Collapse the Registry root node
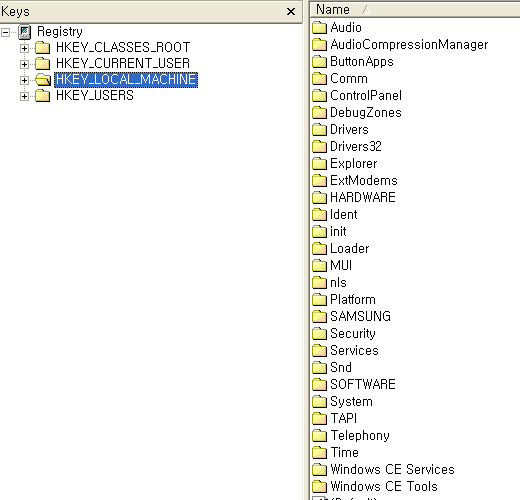 pyautogui.click(x=5, y=32)
